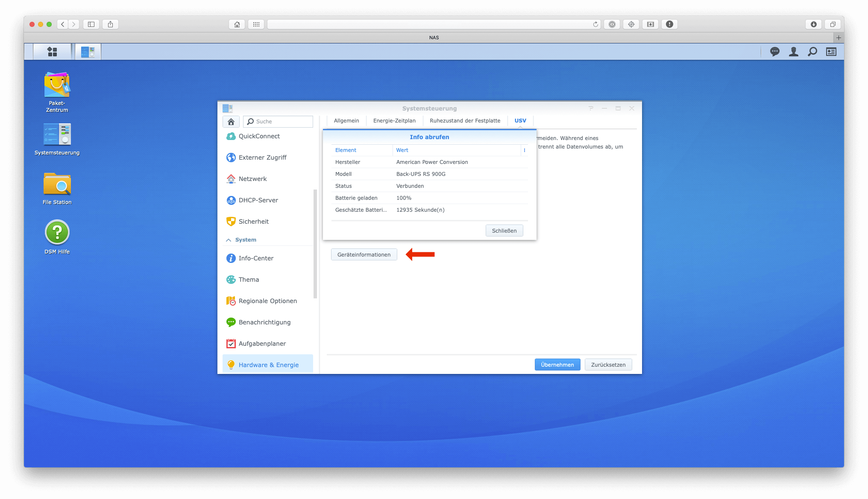This screenshot has width=868, height=499.
Task: Click Safari share button
Action: pos(110,24)
